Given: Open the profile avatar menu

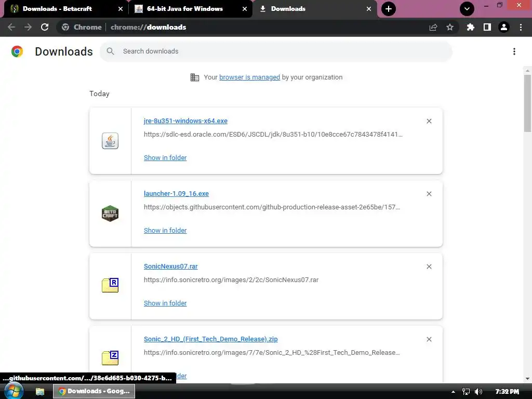Looking at the screenshot, I should [x=504, y=27].
